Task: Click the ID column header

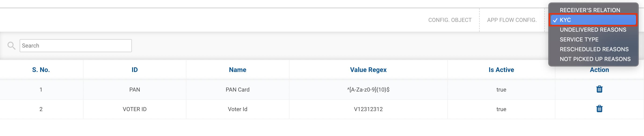Action: 134,70
